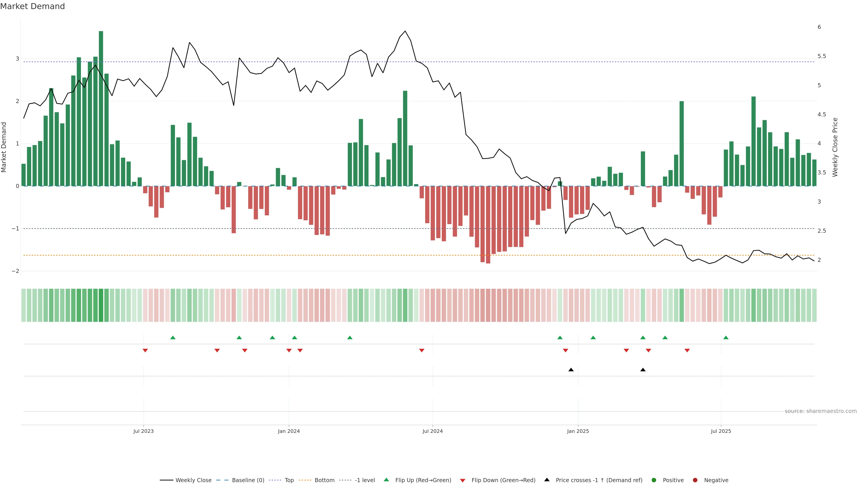Click first black price-cross marker near Jan 2025

click(571, 370)
